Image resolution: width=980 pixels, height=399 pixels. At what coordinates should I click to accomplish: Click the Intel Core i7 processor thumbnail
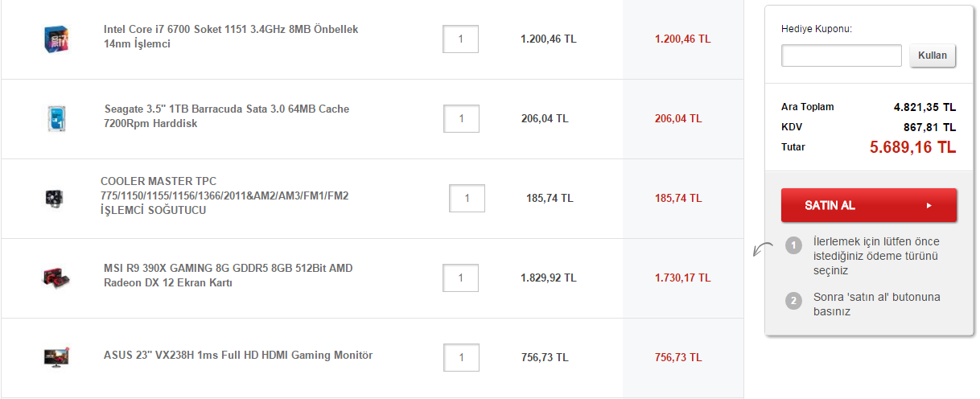[x=56, y=39]
